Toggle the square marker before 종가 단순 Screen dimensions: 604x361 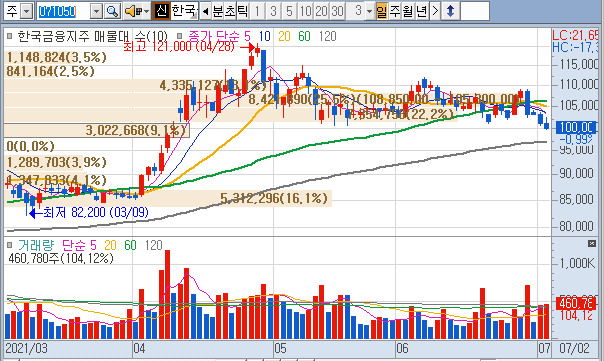pos(179,36)
